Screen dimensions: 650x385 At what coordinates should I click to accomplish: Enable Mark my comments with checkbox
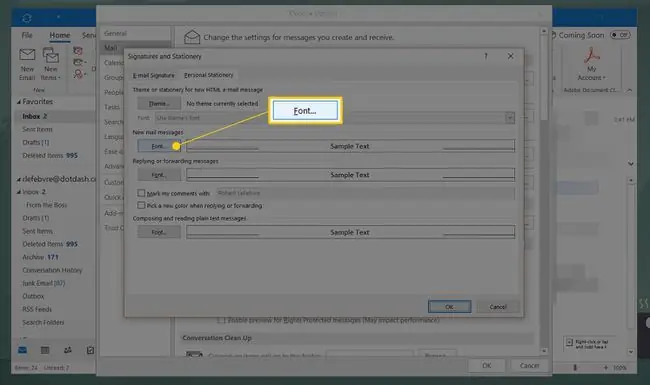pos(141,193)
